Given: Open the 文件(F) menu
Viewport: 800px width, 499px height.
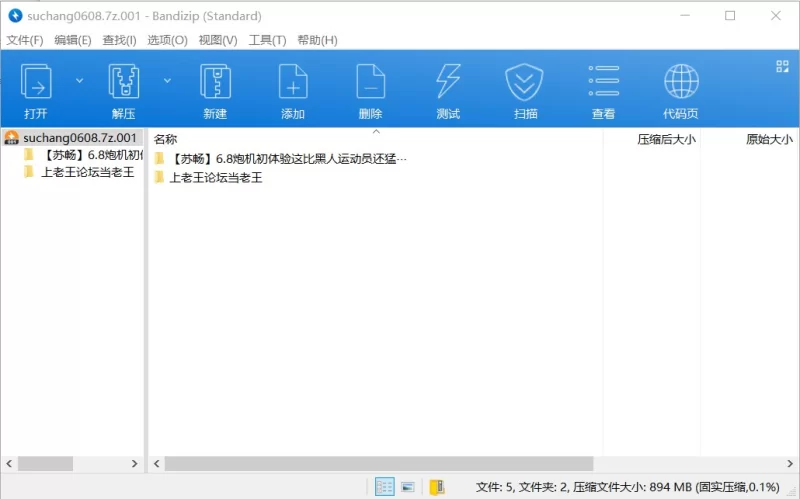Looking at the screenshot, I should 25,40.
